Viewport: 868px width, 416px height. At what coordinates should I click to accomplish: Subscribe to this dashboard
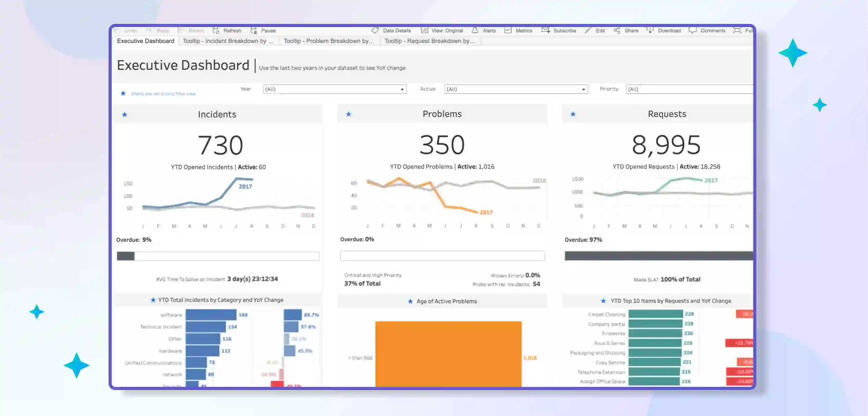pyautogui.click(x=559, y=30)
